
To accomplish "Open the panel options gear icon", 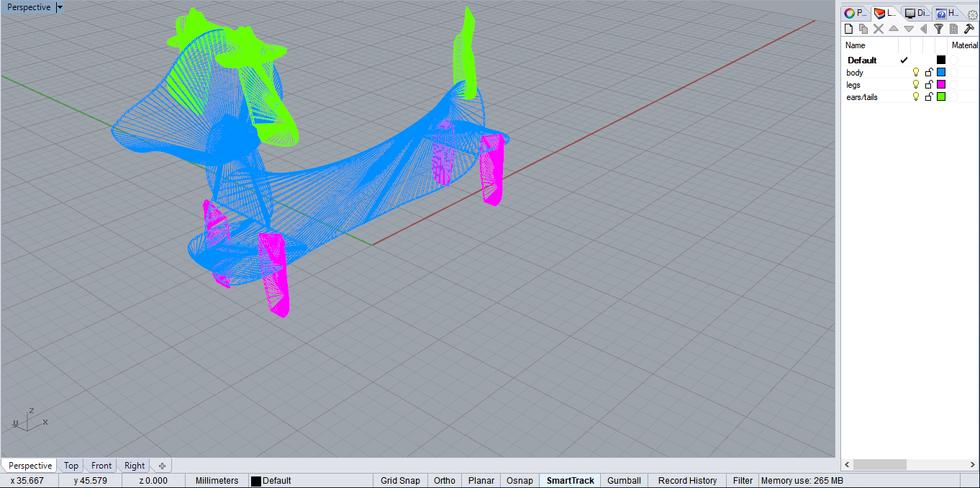I will coord(973,14).
